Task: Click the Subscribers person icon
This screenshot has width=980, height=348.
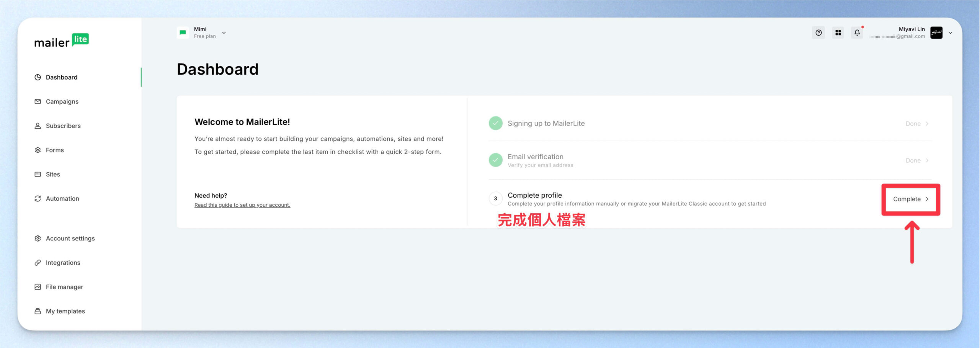Action: click(x=38, y=126)
